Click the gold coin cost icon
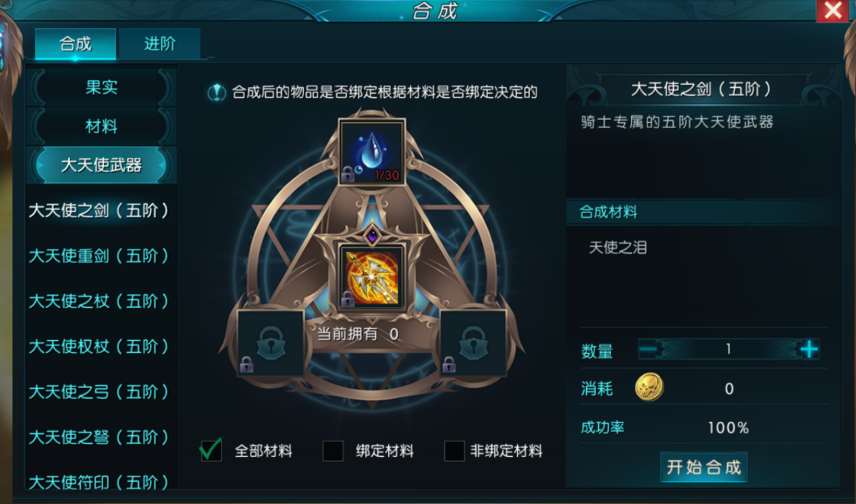 coord(649,388)
